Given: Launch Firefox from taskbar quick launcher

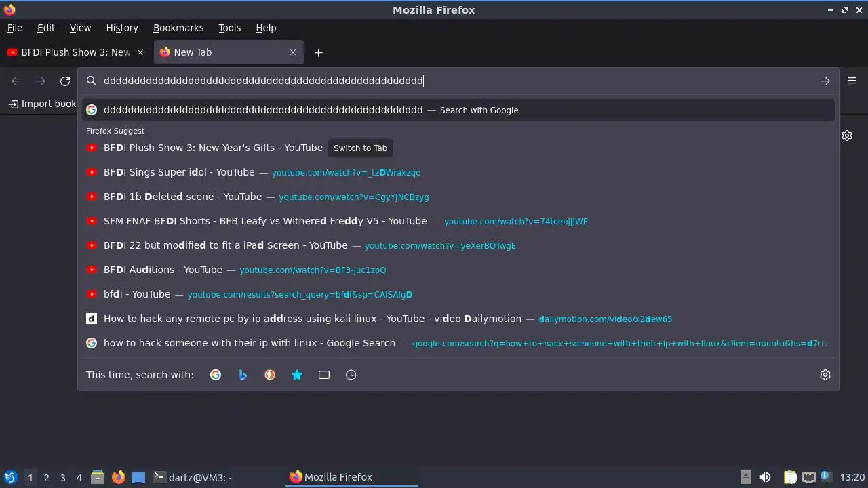Looking at the screenshot, I should coord(118,477).
